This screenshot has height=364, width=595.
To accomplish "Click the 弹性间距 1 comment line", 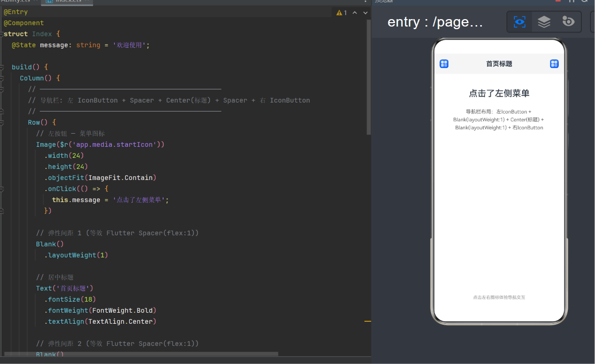I will click(x=117, y=233).
